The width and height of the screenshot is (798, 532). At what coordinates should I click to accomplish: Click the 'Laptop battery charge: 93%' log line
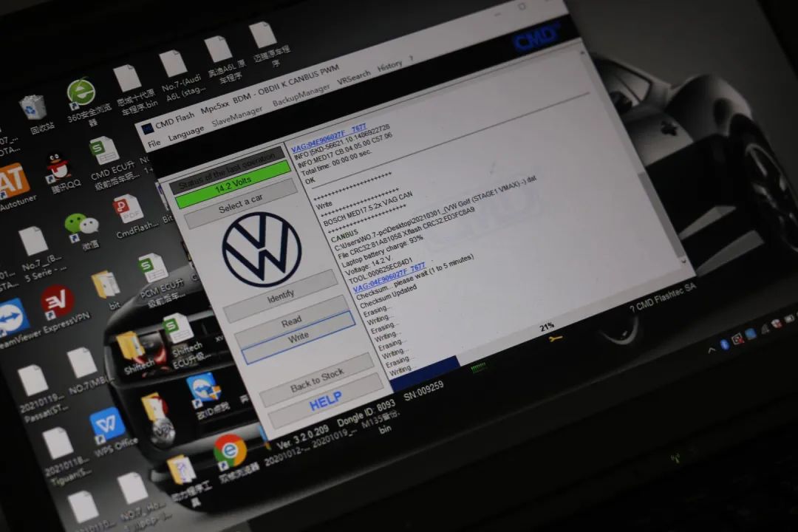point(383,252)
